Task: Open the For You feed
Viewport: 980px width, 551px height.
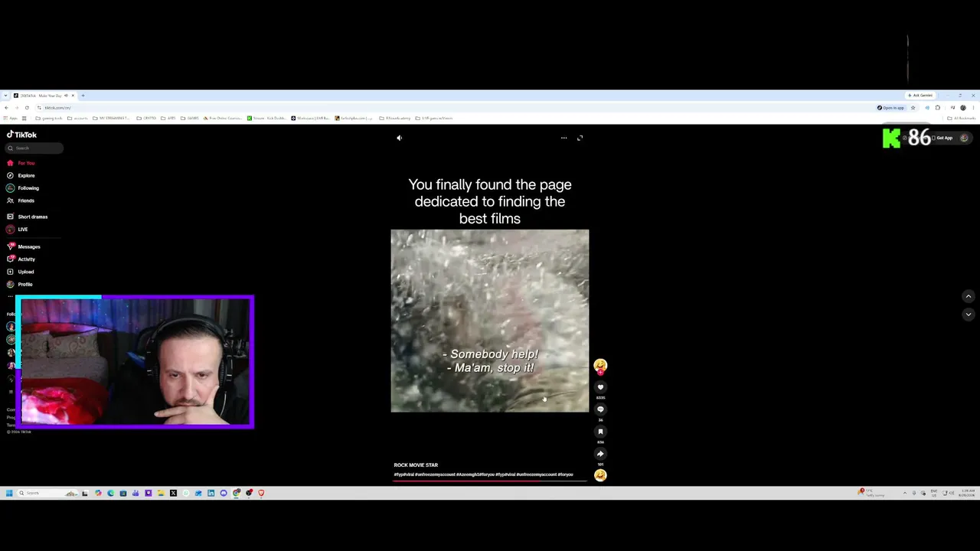Action: click(21, 163)
